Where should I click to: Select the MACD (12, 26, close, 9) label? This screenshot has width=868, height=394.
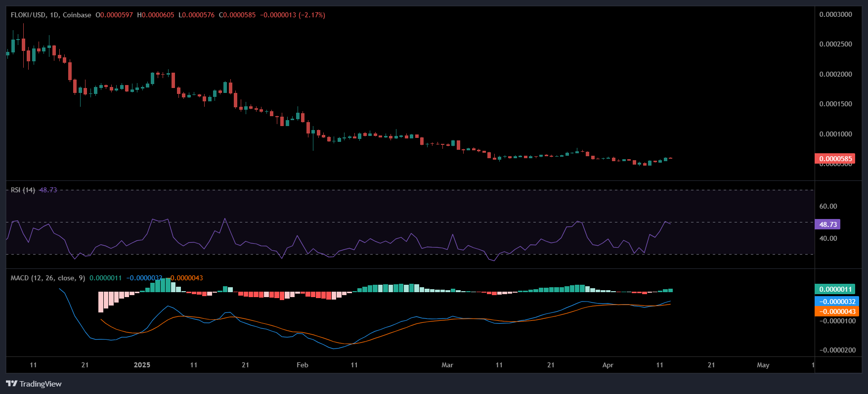pyautogui.click(x=48, y=278)
